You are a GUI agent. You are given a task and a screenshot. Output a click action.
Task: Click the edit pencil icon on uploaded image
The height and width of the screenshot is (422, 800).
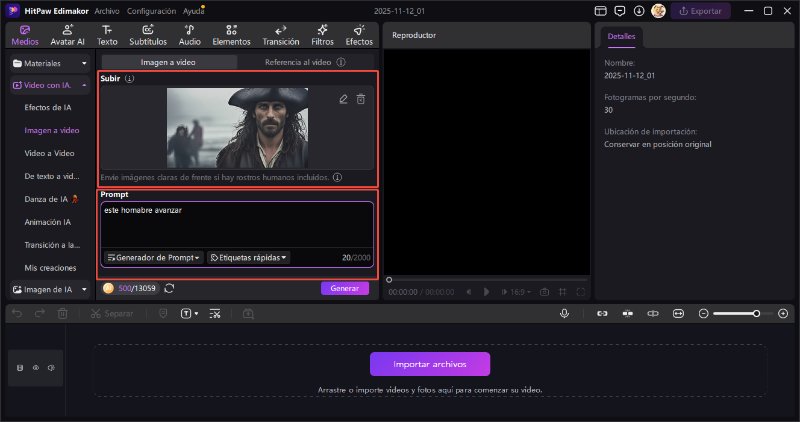(x=343, y=99)
